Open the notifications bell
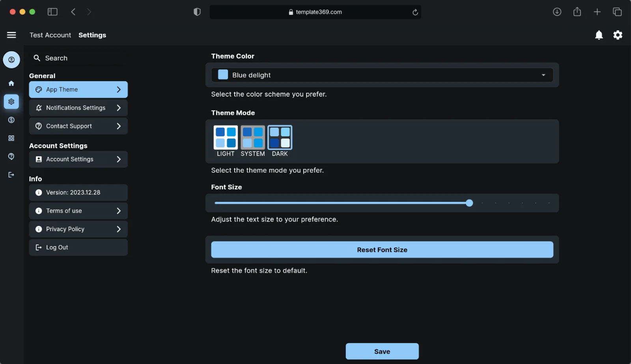The image size is (631, 364). [x=599, y=35]
